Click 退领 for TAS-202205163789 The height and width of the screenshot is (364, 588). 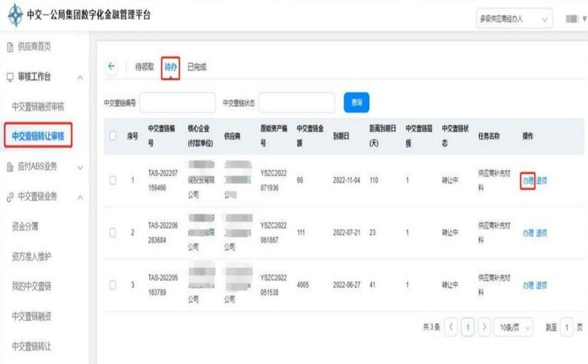point(541,285)
